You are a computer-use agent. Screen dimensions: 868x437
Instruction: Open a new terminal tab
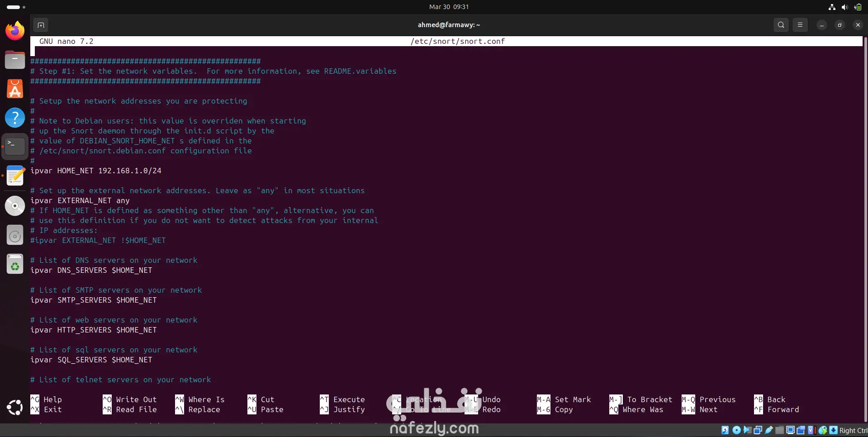click(41, 25)
